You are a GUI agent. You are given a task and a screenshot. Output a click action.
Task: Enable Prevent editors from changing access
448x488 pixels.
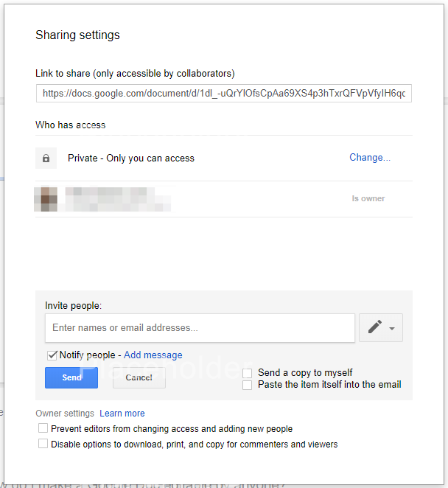pyautogui.click(x=43, y=428)
